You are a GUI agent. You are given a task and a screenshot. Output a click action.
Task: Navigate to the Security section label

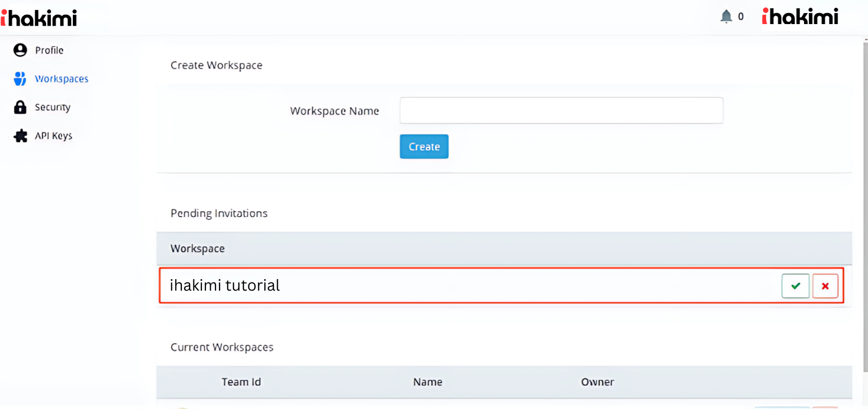click(x=52, y=107)
